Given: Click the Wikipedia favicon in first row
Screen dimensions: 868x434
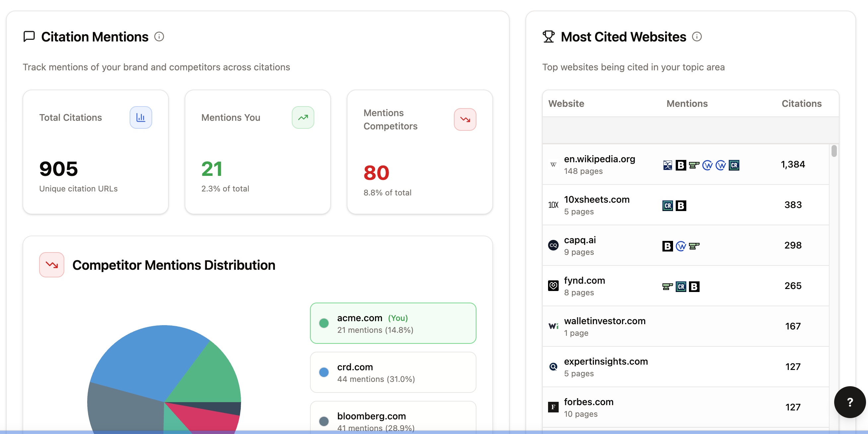Looking at the screenshot, I should tap(553, 165).
